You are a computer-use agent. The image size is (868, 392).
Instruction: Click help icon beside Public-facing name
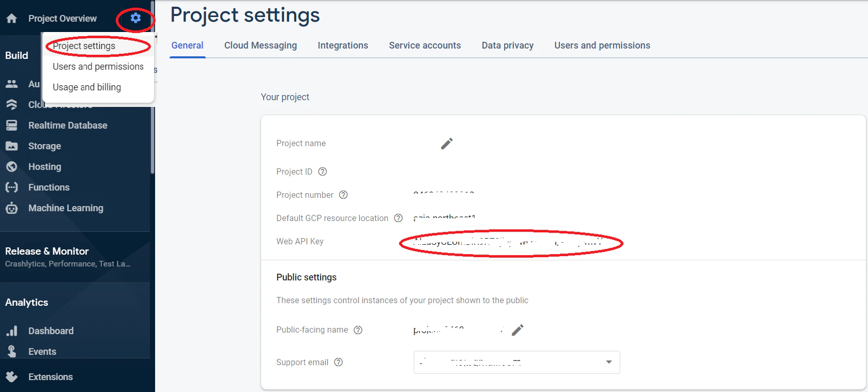358,330
